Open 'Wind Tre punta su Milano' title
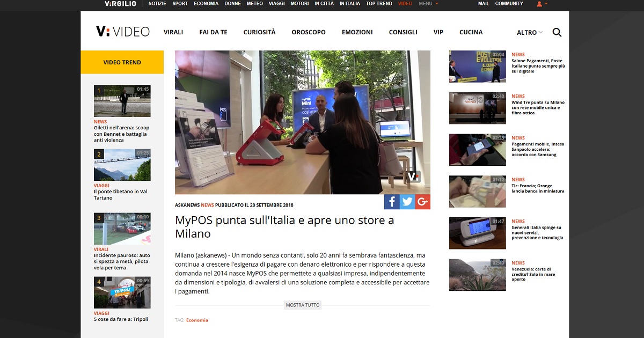Viewport: 644px width, 338px height. (538, 108)
